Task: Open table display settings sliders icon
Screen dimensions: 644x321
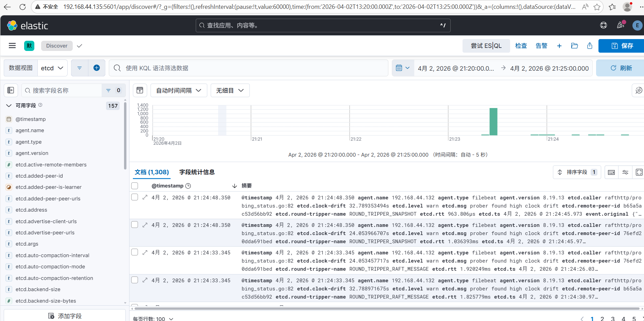Action: (x=625, y=172)
